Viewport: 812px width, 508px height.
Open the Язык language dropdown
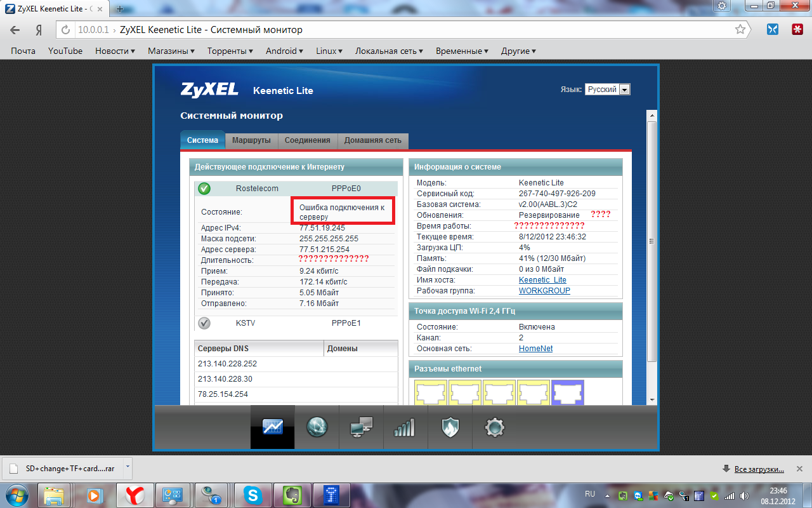(607, 90)
